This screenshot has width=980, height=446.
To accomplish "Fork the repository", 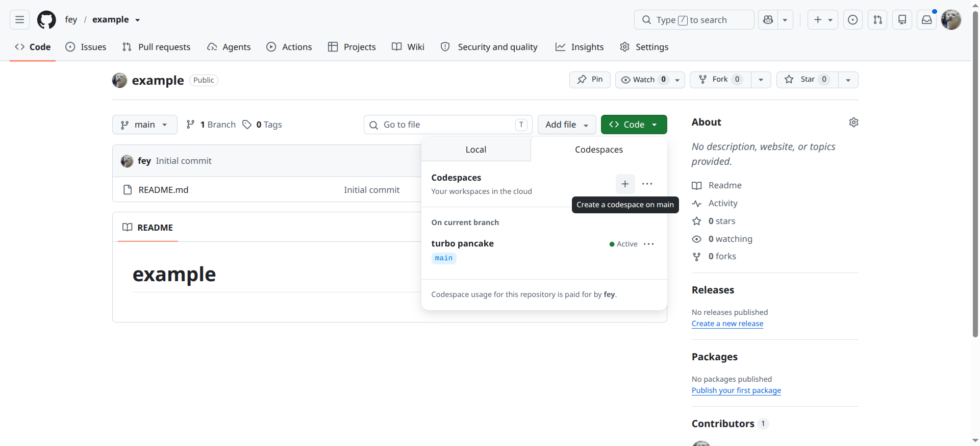I will click(720, 80).
